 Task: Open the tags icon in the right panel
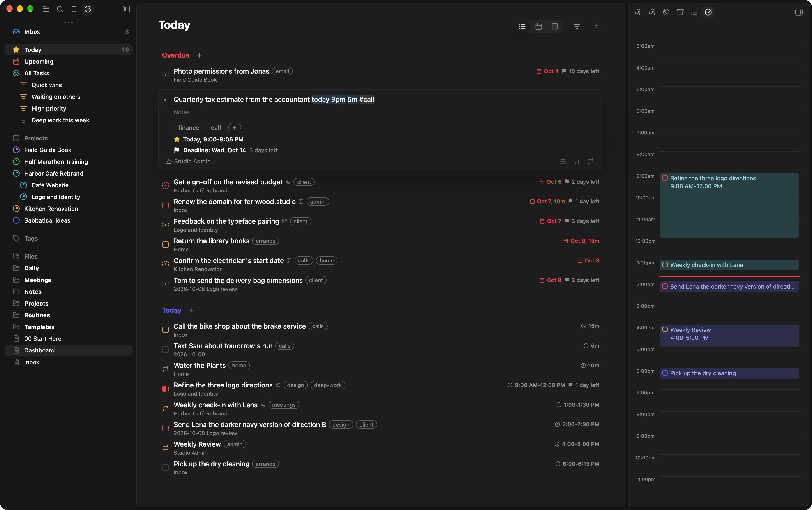[666, 12]
